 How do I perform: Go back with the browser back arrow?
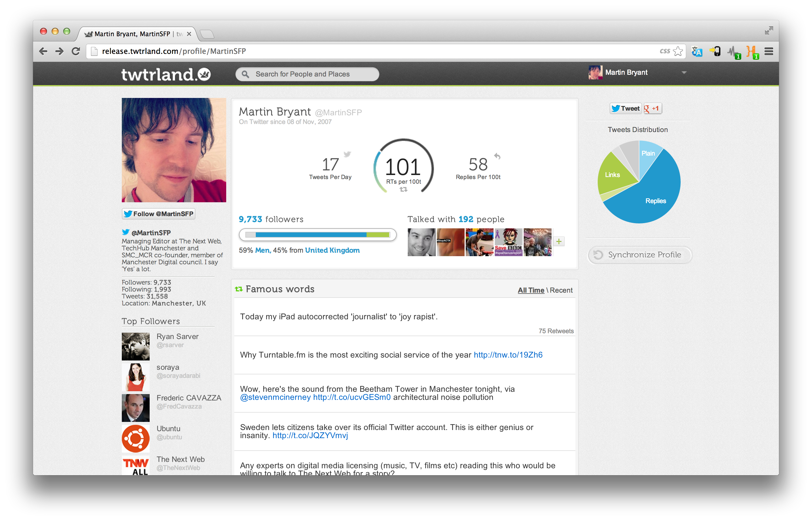pos(43,51)
